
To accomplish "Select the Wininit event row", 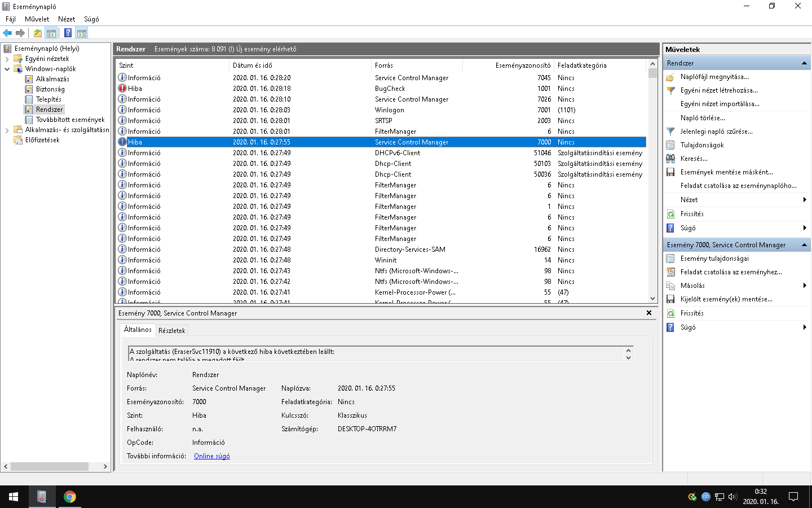I will 381,260.
